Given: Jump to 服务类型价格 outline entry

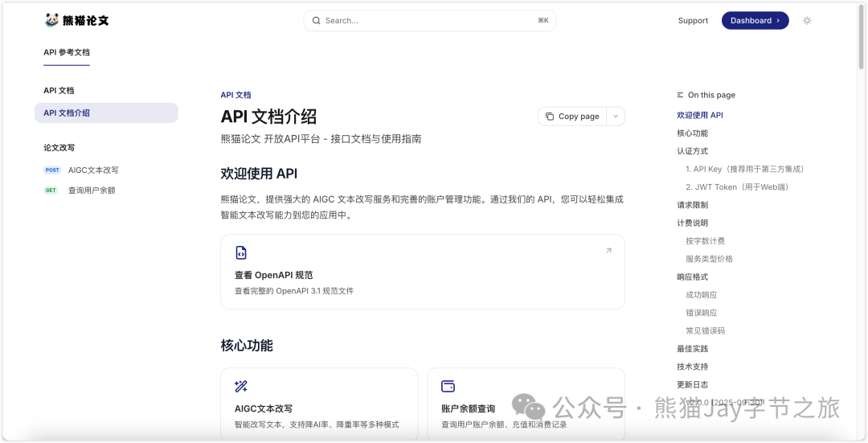Looking at the screenshot, I should click(x=709, y=259).
